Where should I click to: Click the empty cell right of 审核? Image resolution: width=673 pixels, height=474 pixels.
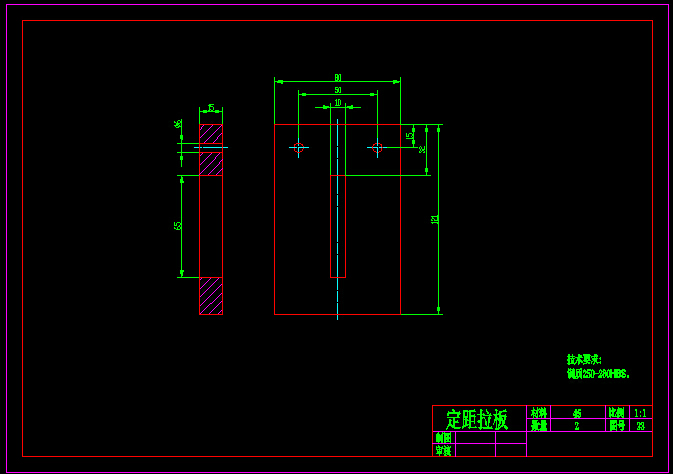coord(475,450)
